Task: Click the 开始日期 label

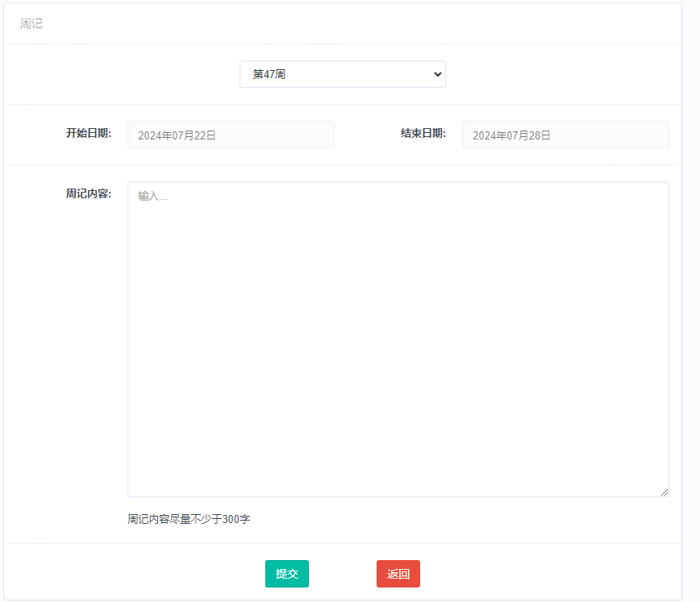Action: (88, 134)
